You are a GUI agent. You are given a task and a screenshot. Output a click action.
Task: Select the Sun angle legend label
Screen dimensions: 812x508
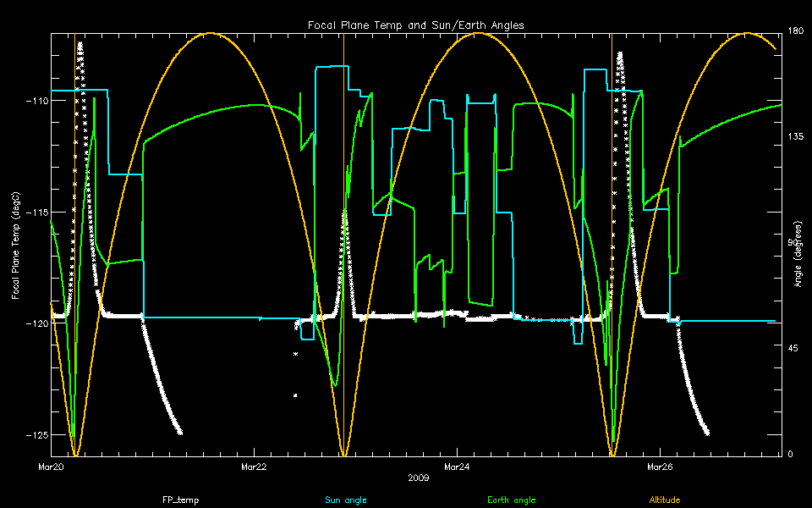click(x=346, y=500)
